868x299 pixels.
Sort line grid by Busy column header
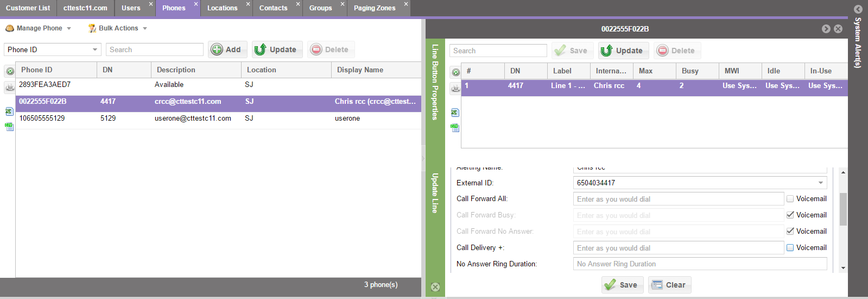pos(698,71)
